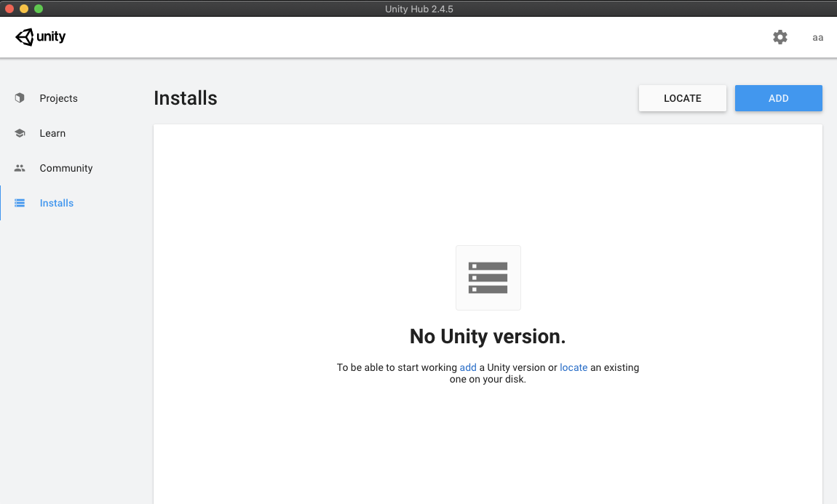This screenshot has width=837, height=504.
Task: Go to the Learn section label
Action: [52, 133]
